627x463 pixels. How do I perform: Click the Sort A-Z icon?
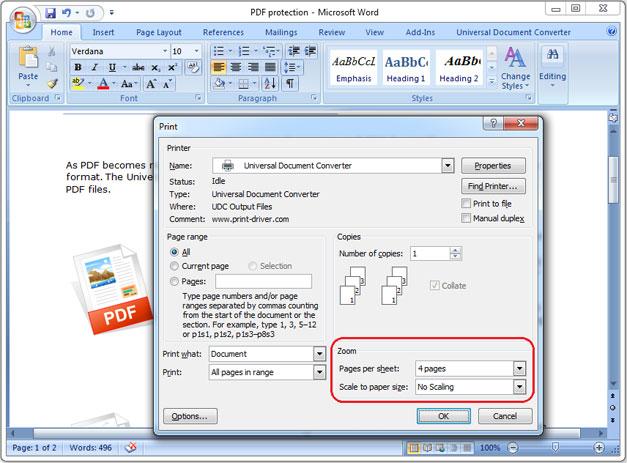270,84
